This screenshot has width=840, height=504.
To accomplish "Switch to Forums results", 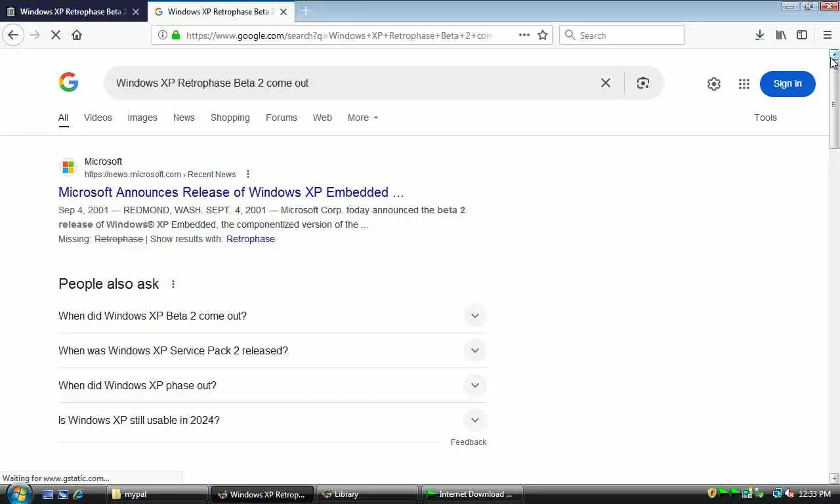I will [x=282, y=117].
